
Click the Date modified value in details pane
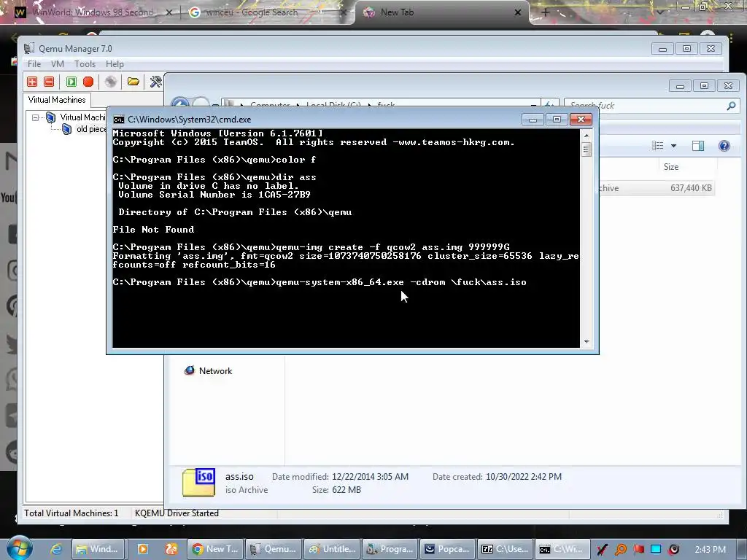tap(370, 477)
